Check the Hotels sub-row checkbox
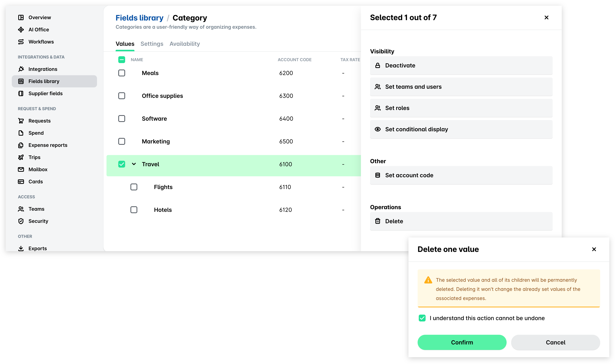The width and height of the screenshot is (615, 364). point(134,210)
